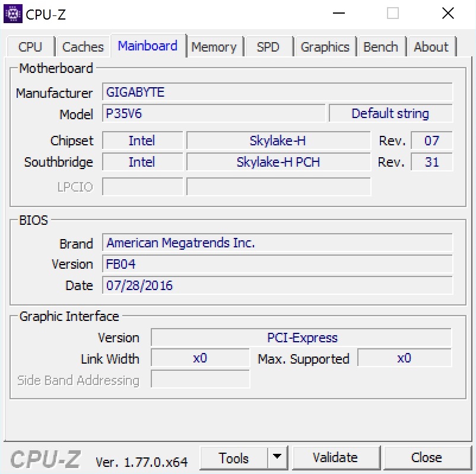Expand the Tools dropdown arrow
The image size is (476, 474).
tap(277, 456)
